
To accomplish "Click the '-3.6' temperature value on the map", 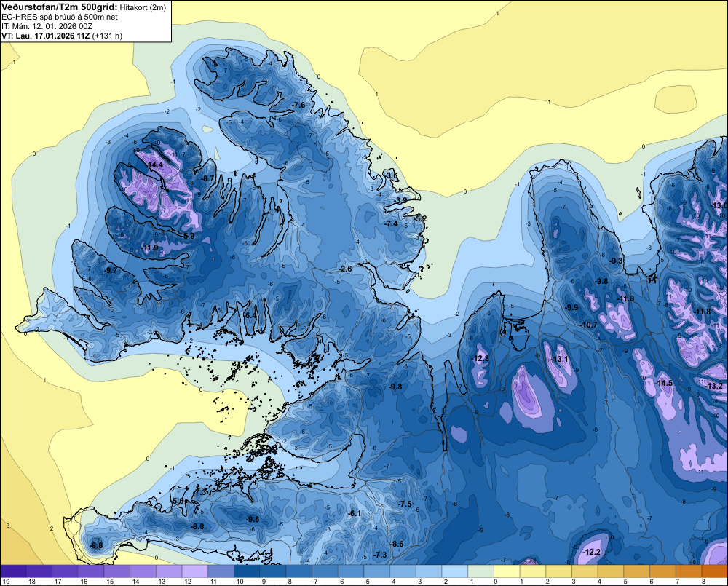I will click(x=391, y=175).
